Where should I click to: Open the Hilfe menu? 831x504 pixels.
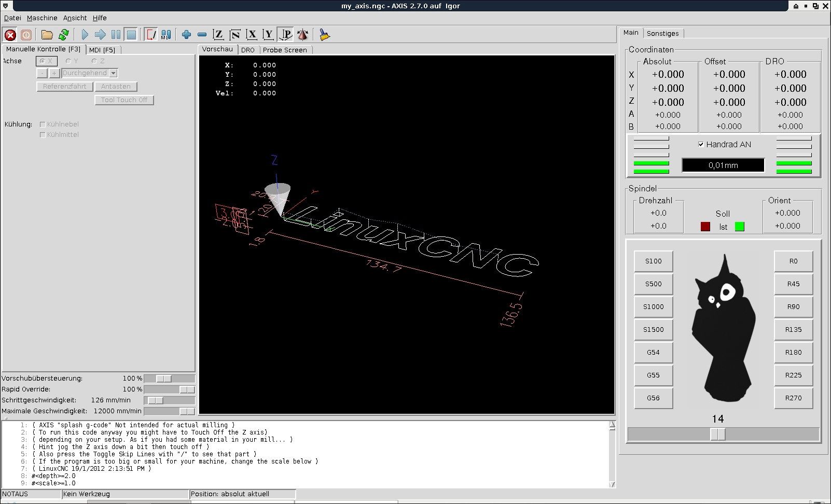click(x=100, y=18)
